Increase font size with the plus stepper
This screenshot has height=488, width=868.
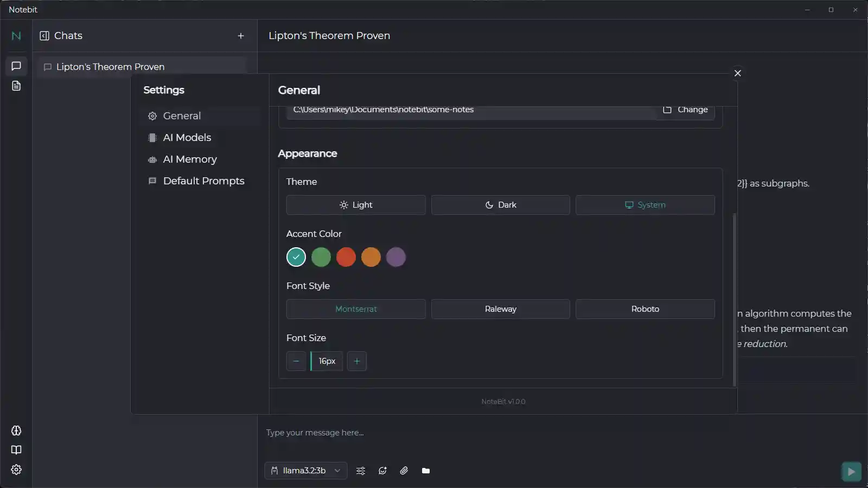[357, 361]
